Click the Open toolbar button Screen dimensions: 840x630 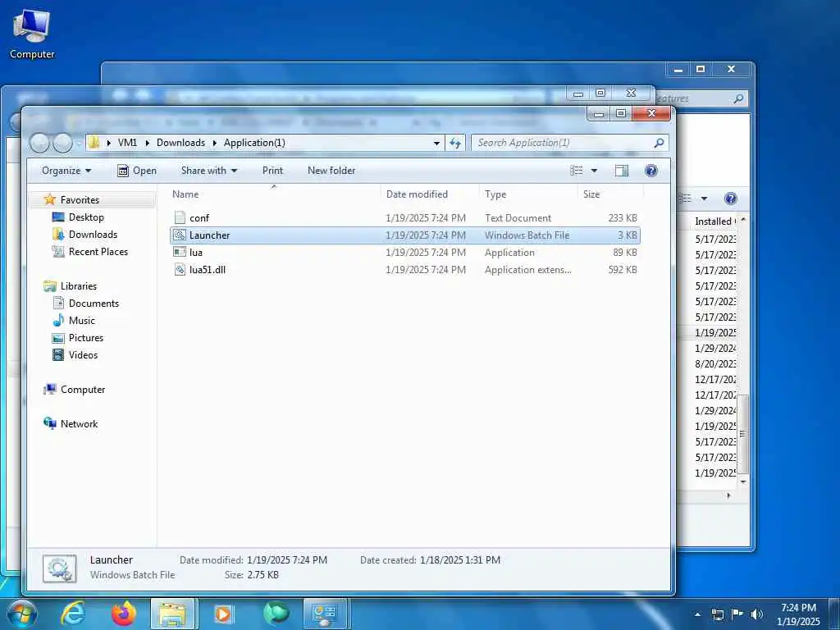point(137,171)
